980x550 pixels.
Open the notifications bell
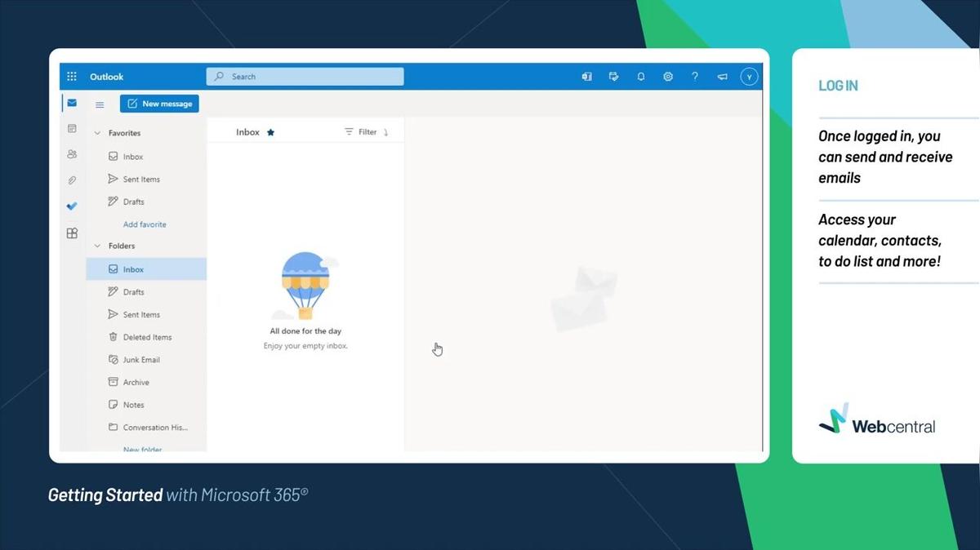pos(641,77)
